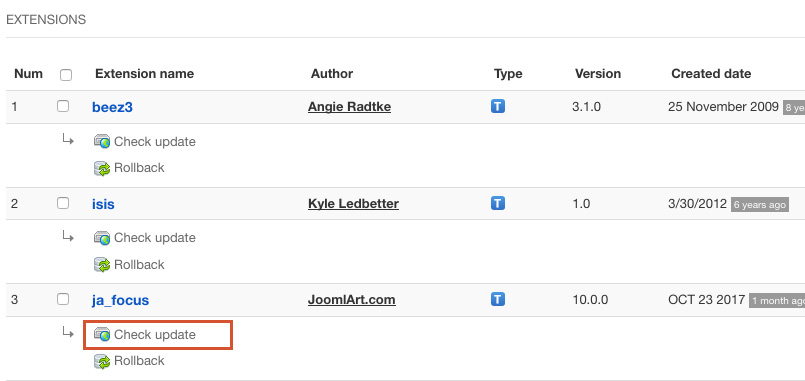
Task: Click the Rollback icon under ja_focus
Action: [x=102, y=361]
